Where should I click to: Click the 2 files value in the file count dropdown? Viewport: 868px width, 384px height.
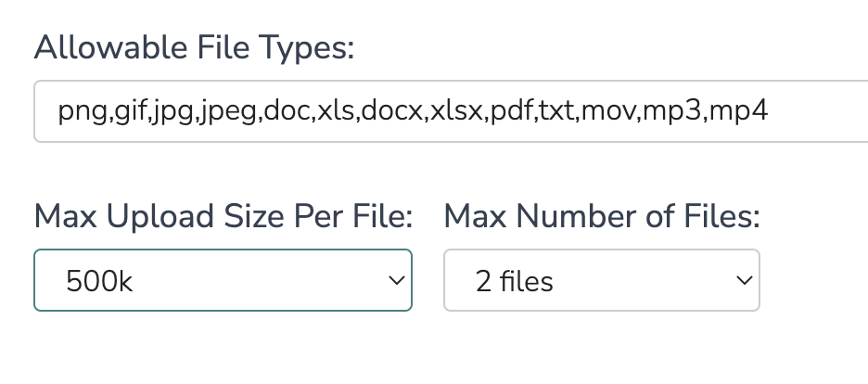pos(515,281)
